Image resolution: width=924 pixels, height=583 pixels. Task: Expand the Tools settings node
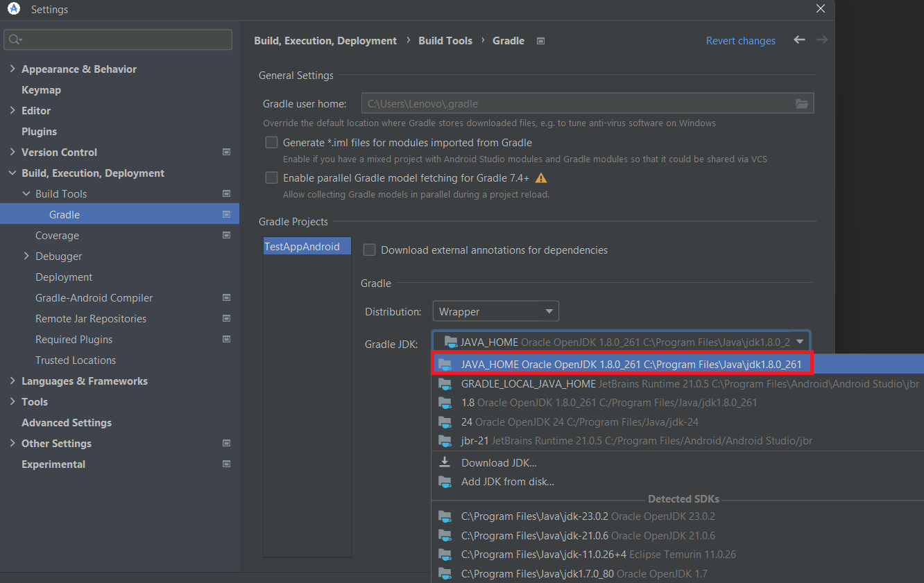click(12, 401)
